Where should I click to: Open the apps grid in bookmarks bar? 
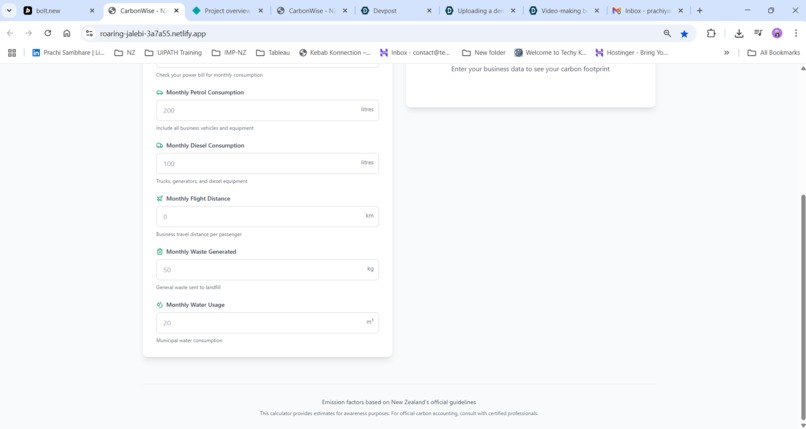[12, 52]
